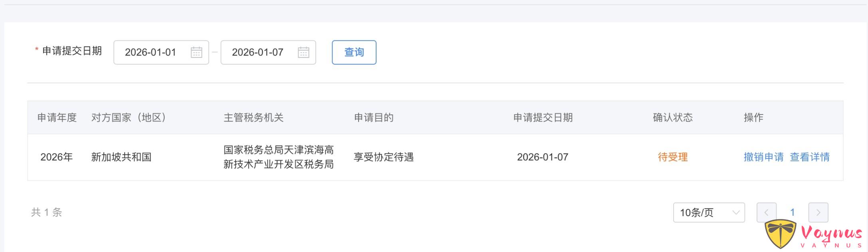Click the 查询 query button
Viewport: 868px width, 252px height.
pos(353,52)
